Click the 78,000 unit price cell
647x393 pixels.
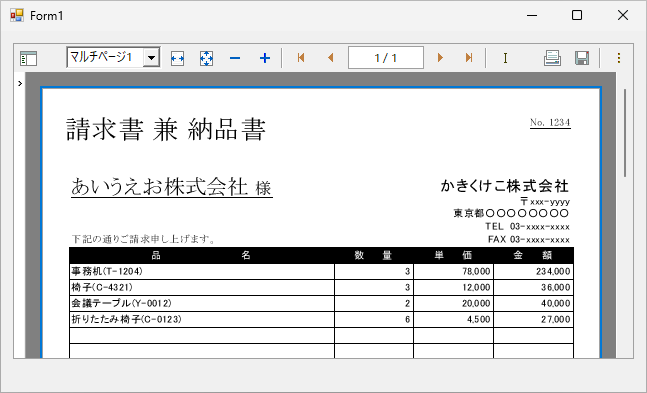(x=453, y=271)
